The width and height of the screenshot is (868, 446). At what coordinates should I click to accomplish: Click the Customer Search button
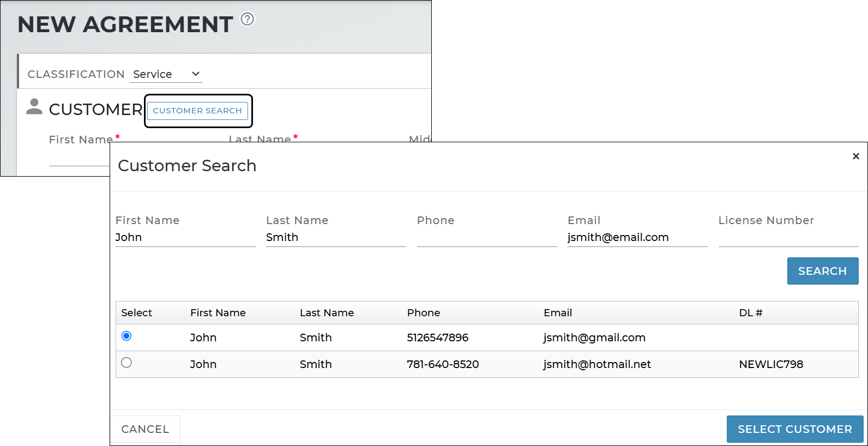197,111
